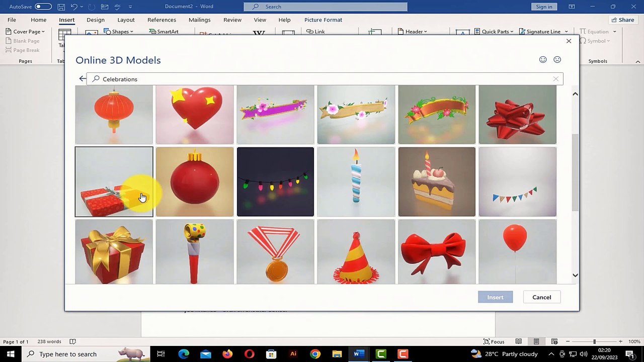This screenshot has height=362, width=644.
Task: Click the zoom in plus button
Action: click(x=620, y=341)
